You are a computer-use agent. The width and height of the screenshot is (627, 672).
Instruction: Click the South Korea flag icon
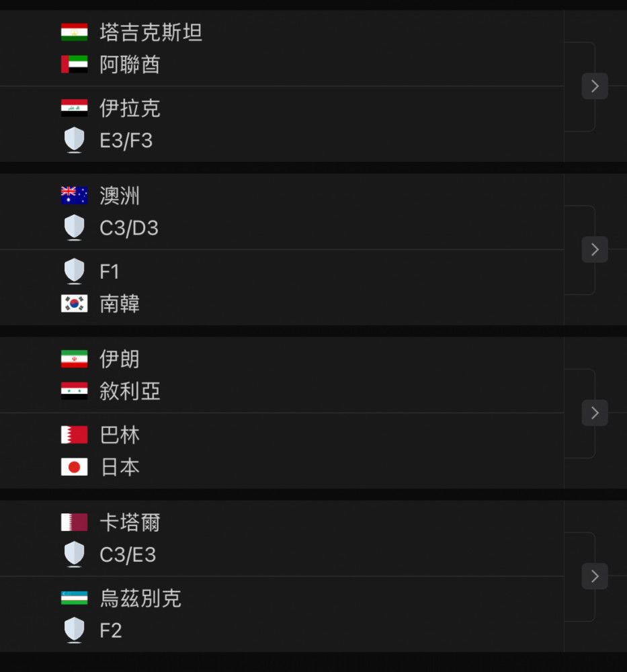74,304
